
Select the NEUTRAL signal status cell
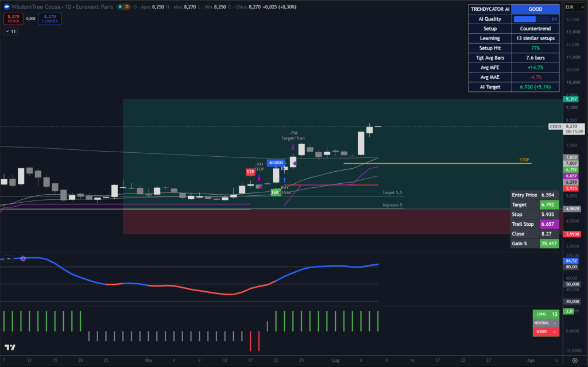(x=546, y=323)
